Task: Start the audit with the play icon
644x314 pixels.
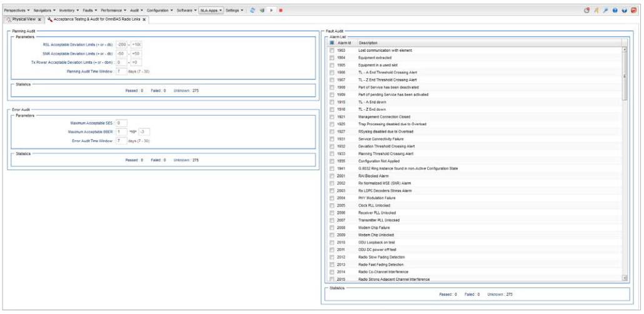Action: [x=271, y=10]
